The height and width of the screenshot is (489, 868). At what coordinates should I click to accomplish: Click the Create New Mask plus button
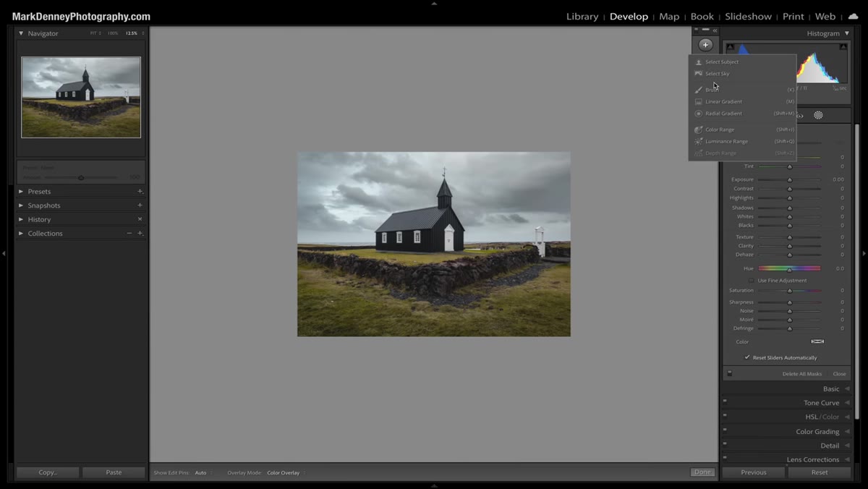pos(705,45)
